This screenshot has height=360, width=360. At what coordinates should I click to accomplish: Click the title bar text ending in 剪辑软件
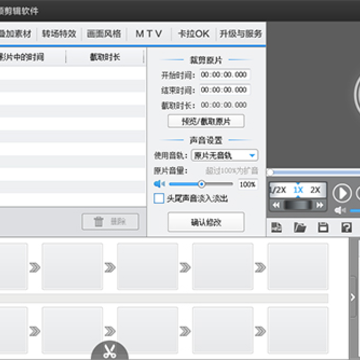click(x=19, y=11)
